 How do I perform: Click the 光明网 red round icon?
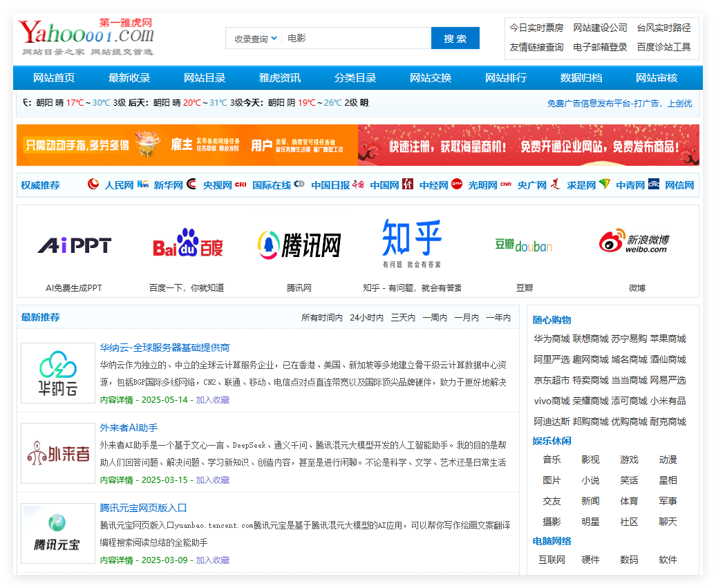pos(457,184)
